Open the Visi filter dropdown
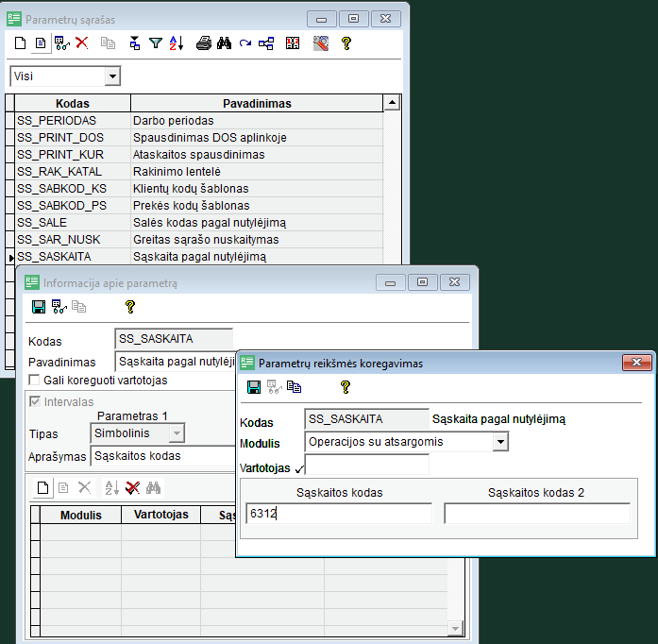Screen dimensions: 658x644 pos(112,76)
